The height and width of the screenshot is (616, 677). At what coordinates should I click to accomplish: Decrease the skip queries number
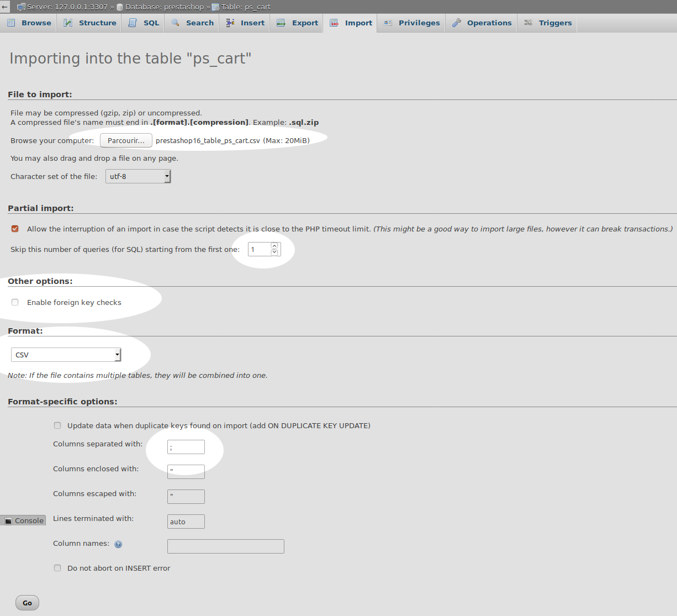click(x=274, y=252)
